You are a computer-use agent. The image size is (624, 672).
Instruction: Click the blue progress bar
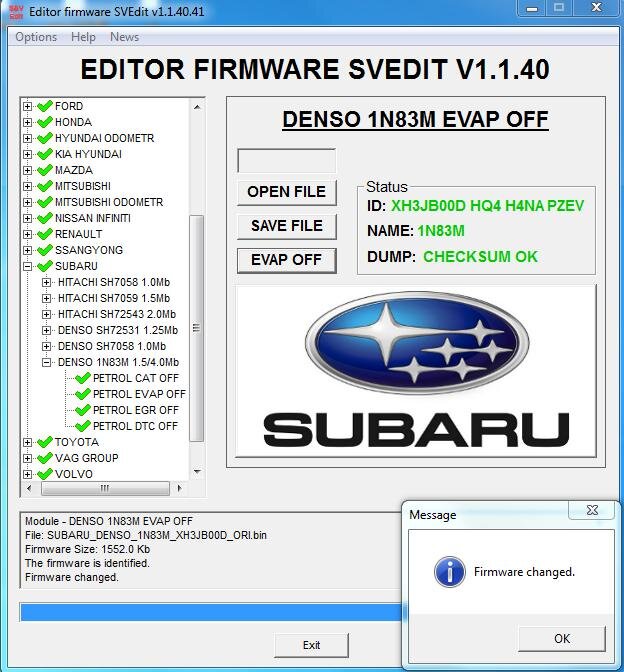(212, 612)
